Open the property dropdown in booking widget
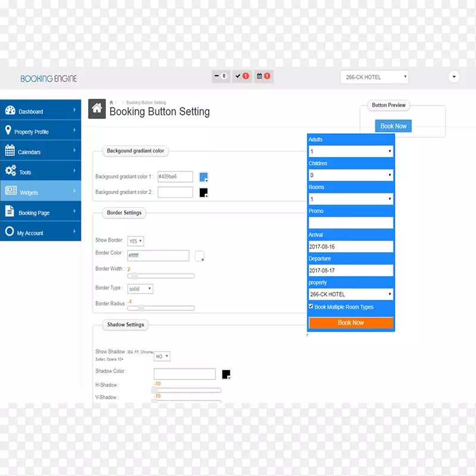476x476 pixels. tap(350, 294)
